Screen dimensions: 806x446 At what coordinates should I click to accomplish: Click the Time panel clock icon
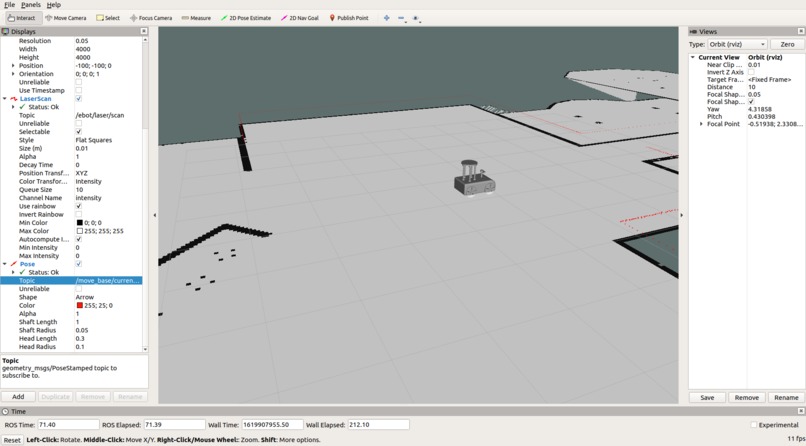click(x=6, y=411)
